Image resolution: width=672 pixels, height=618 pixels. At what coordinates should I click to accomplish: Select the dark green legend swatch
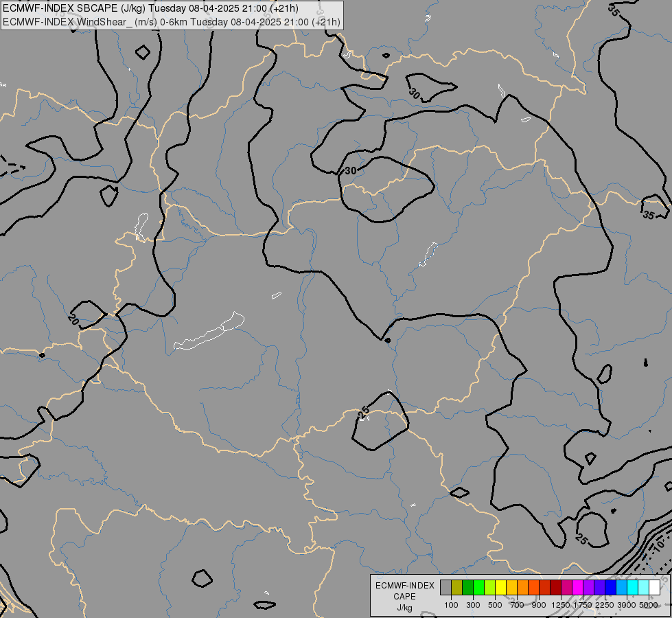[467, 588]
